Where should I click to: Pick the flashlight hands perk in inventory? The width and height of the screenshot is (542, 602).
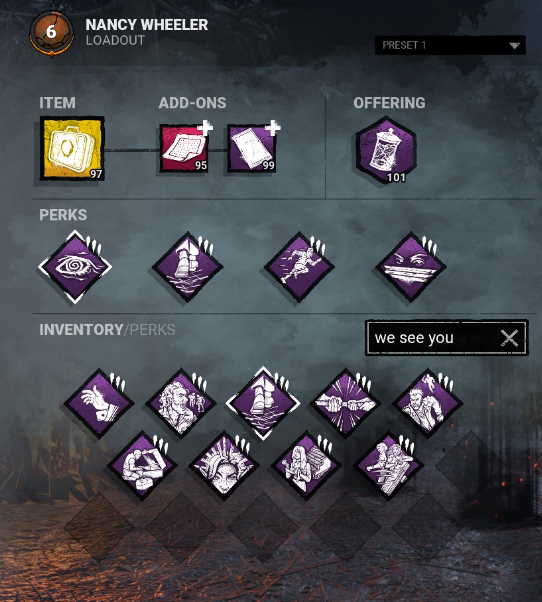coord(345,403)
